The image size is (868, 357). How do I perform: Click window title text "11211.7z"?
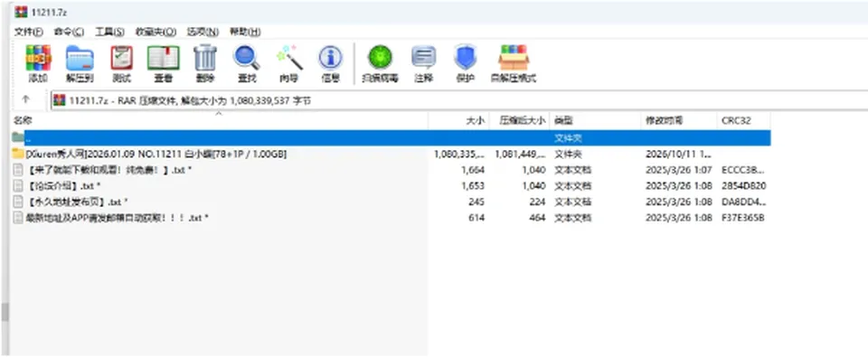click(x=49, y=12)
